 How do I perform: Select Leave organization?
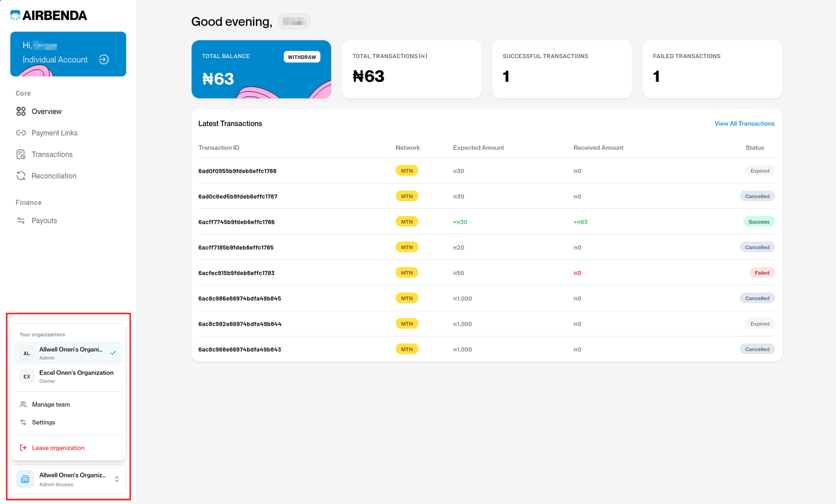coord(68,448)
